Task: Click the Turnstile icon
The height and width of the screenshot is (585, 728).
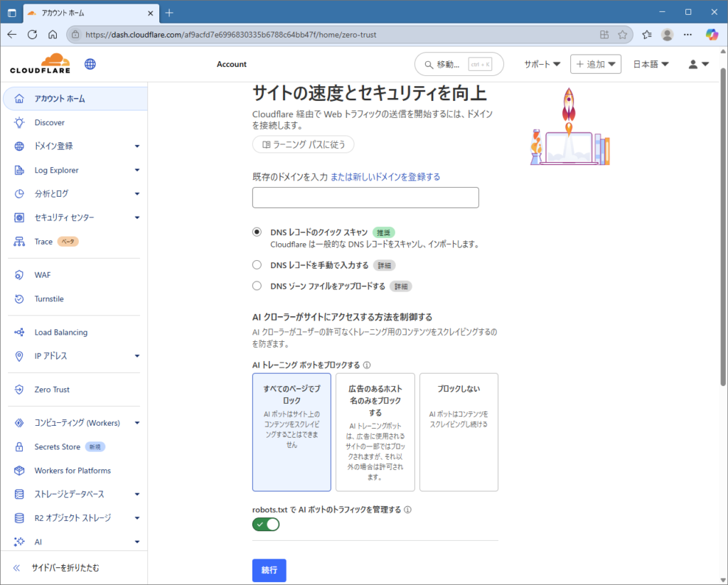Action: pos(19,299)
